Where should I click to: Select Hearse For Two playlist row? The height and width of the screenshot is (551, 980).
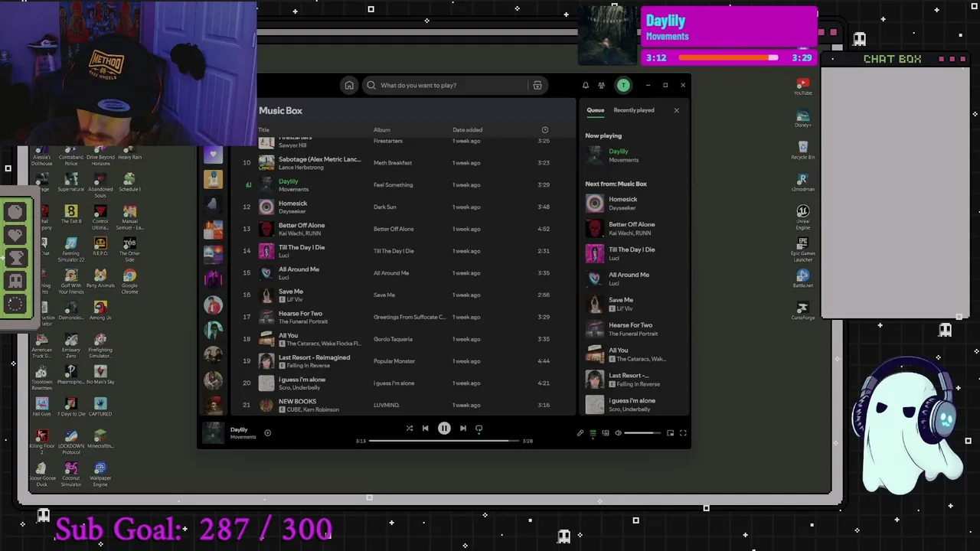pyautogui.click(x=402, y=317)
